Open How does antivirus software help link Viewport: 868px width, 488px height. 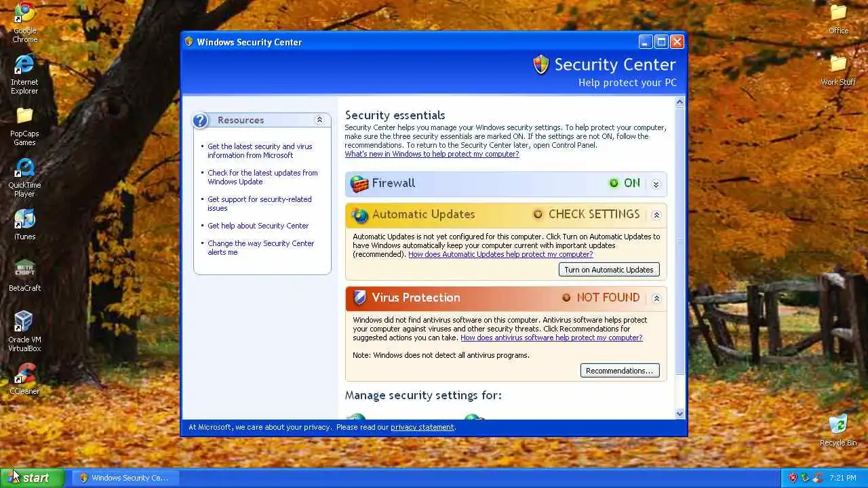point(551,338)
